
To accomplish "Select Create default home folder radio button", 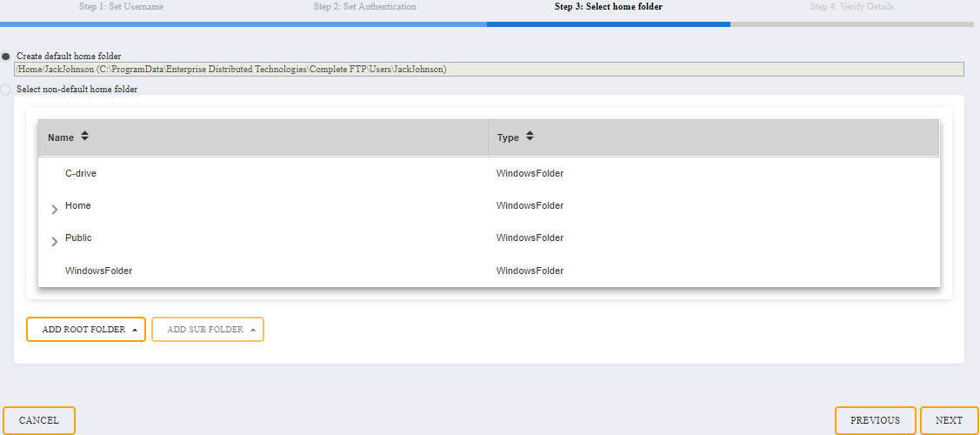I will pos(6,57).
